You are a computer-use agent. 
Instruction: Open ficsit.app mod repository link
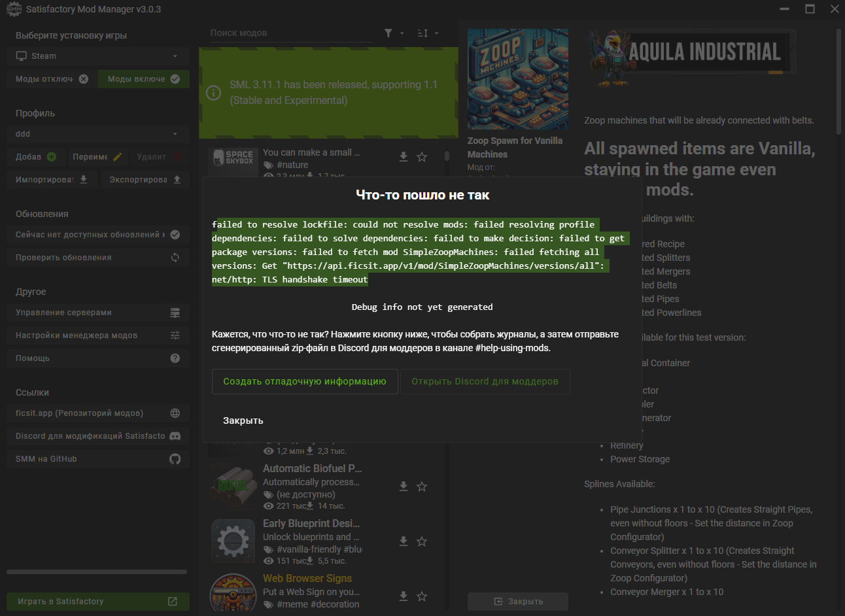pos(98,413)
